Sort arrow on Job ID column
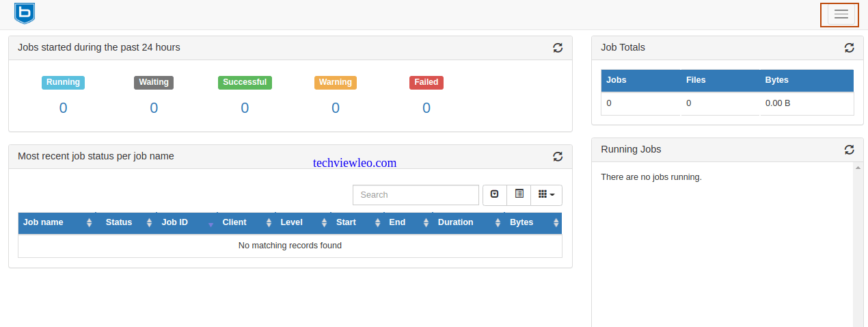This screenshot has height=327, width=868. 211,224
